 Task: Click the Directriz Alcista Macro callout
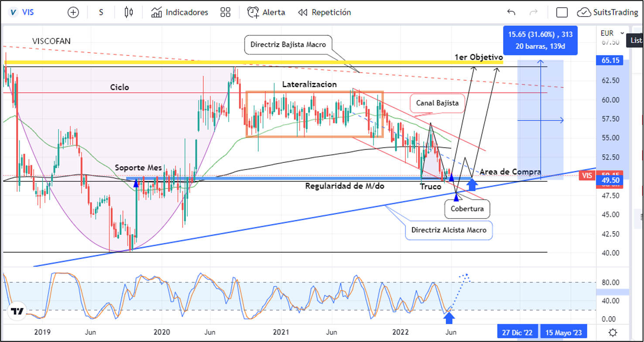(449, 230)
